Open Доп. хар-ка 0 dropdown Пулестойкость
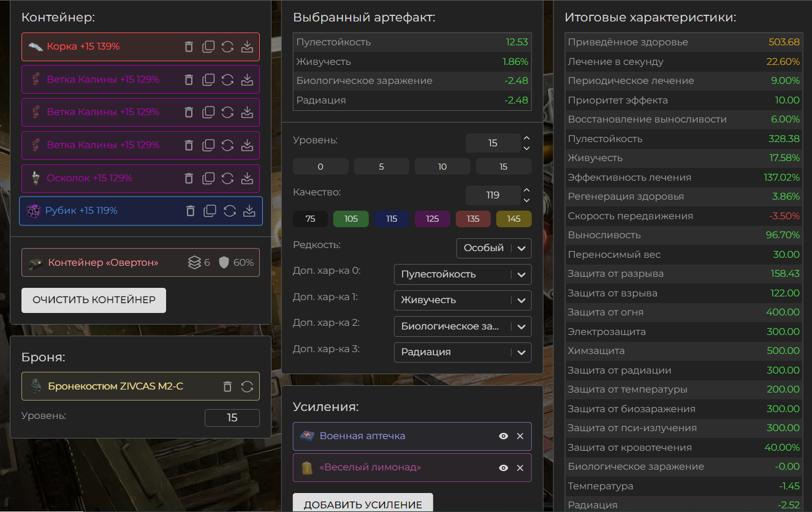The image size is (812, 512). [x=463, y=274]
